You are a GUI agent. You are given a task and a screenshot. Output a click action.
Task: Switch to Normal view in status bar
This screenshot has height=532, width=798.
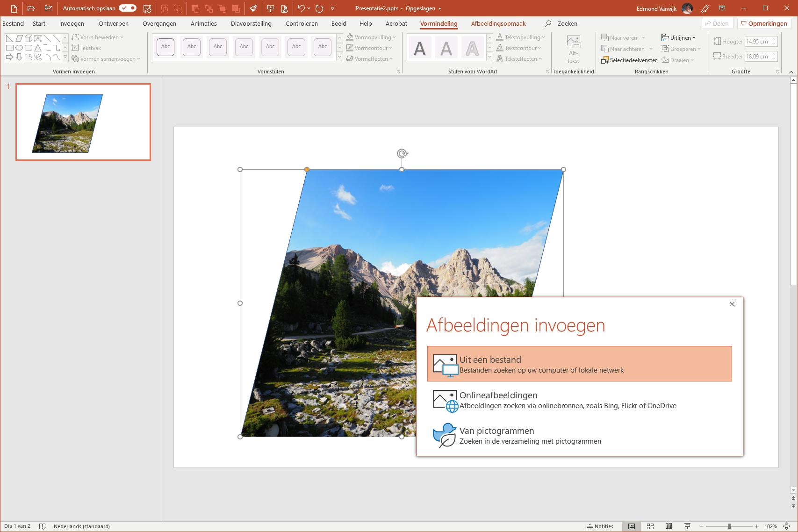coord(631,526)
